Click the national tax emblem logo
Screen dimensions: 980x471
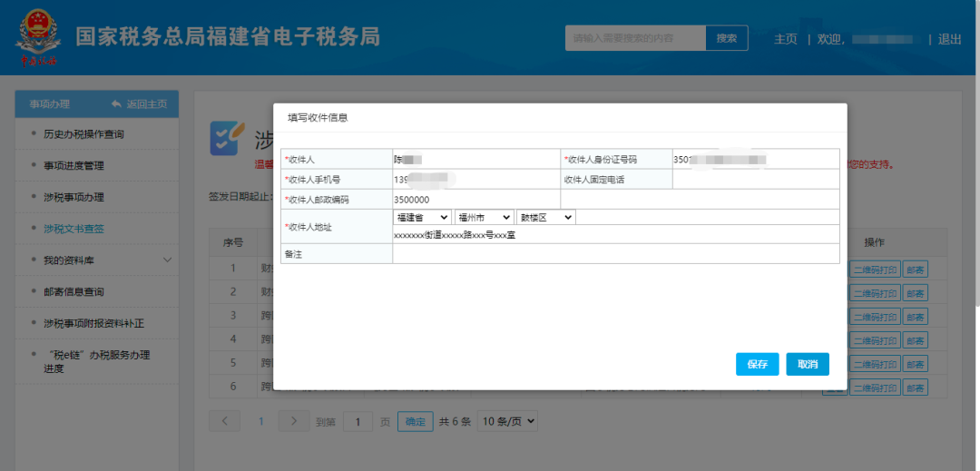click(38, 37)
